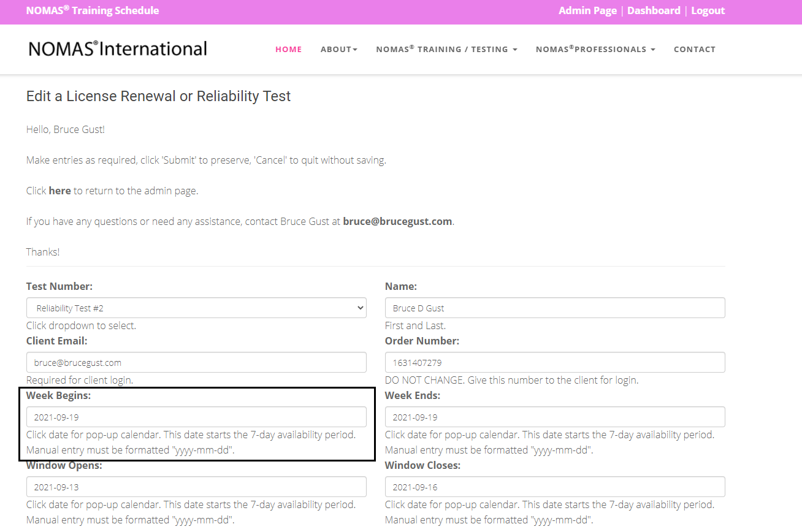Open the Week Begins date field
The image size is (802, 532).
click(196, 417)
